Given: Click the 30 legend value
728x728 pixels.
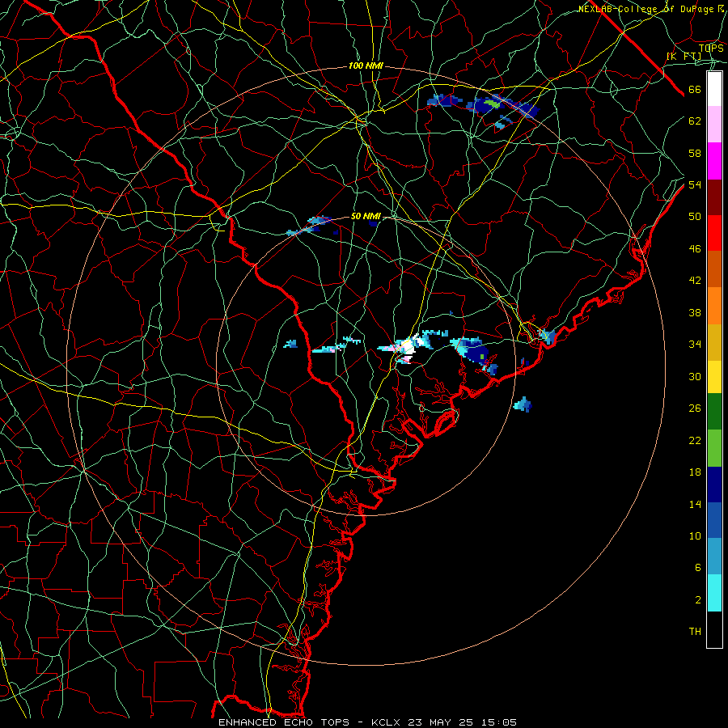Looking at the screenshot, I should (695, 376).
